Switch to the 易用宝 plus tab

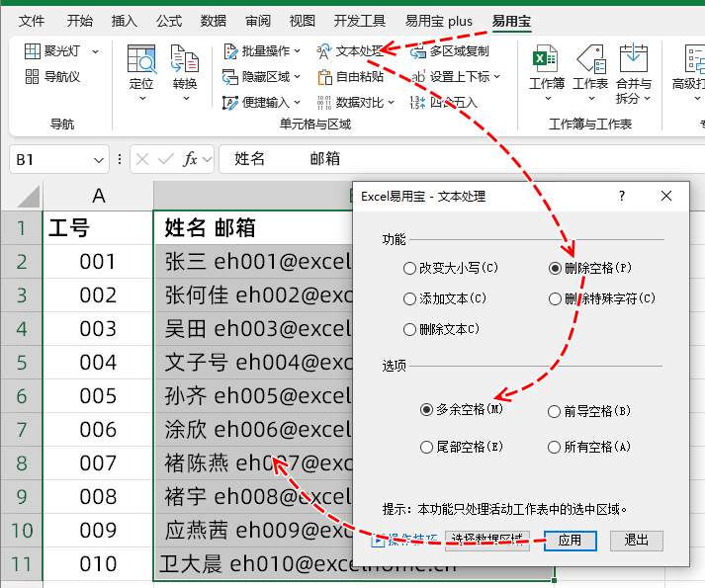coord(438,21)
